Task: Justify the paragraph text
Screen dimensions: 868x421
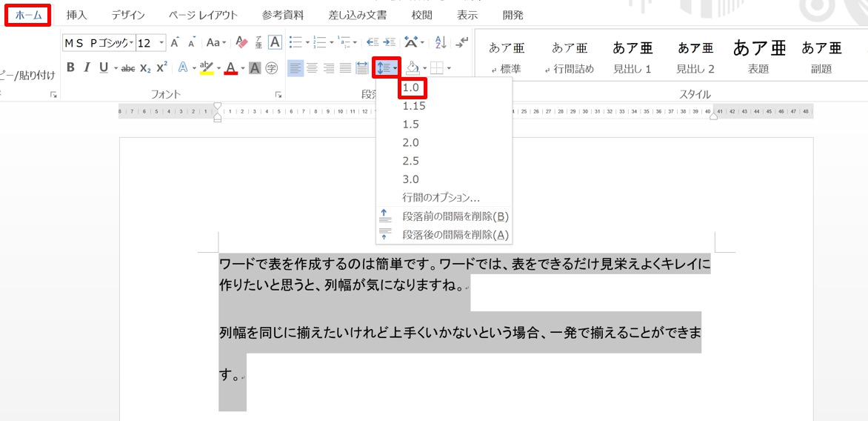Action: click(x=345, y=68)
